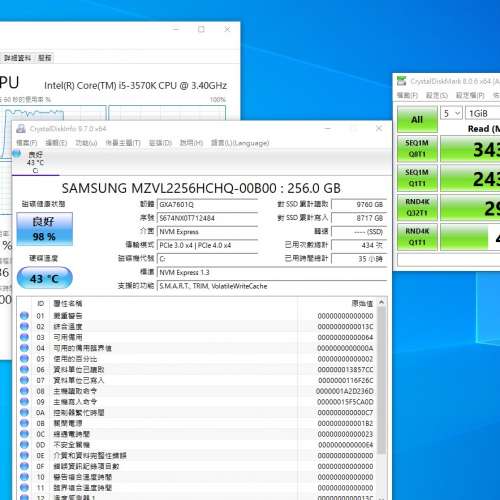Start the SEQ1M Q8T1 benchmark

[417, 149]
